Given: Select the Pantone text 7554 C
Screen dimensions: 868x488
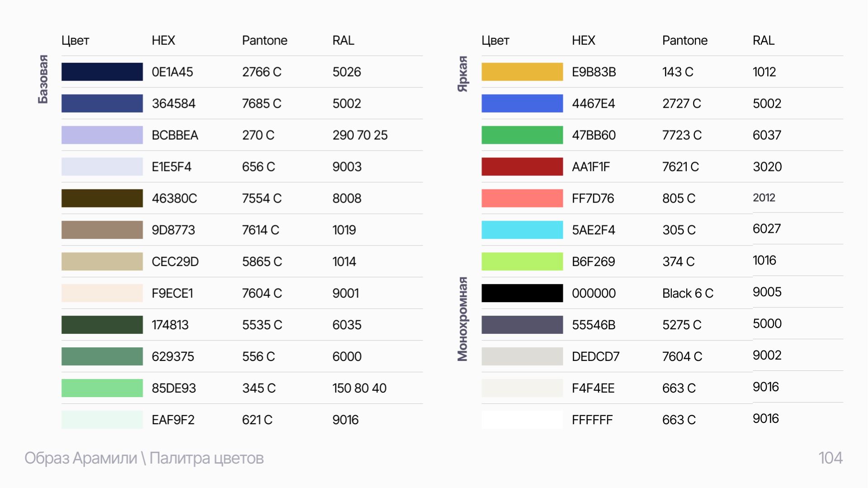Looking at the screenshot, I should [262, 199].
